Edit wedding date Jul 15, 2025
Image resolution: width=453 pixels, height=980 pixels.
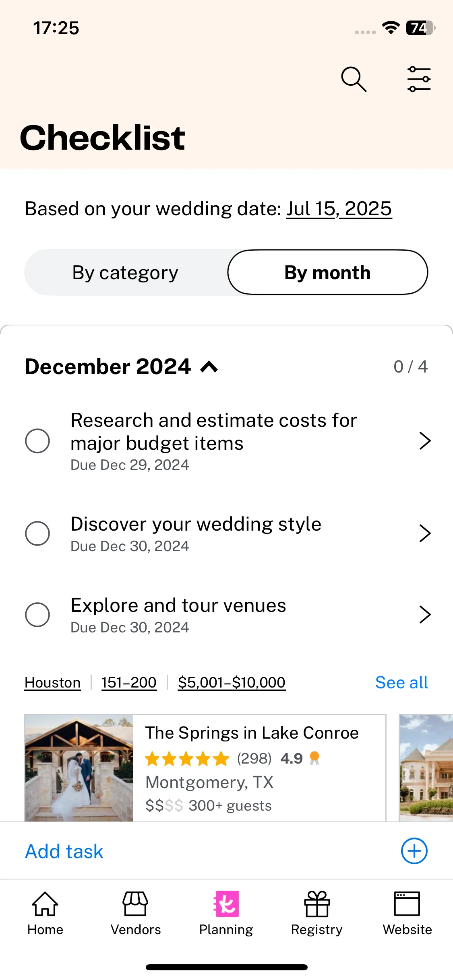click(x=339, y=209)
